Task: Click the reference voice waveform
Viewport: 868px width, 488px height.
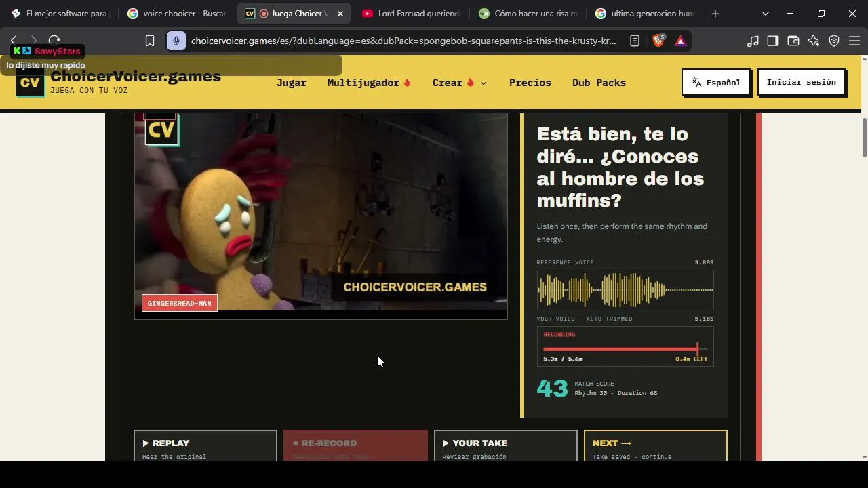Action: click(625, 289)
